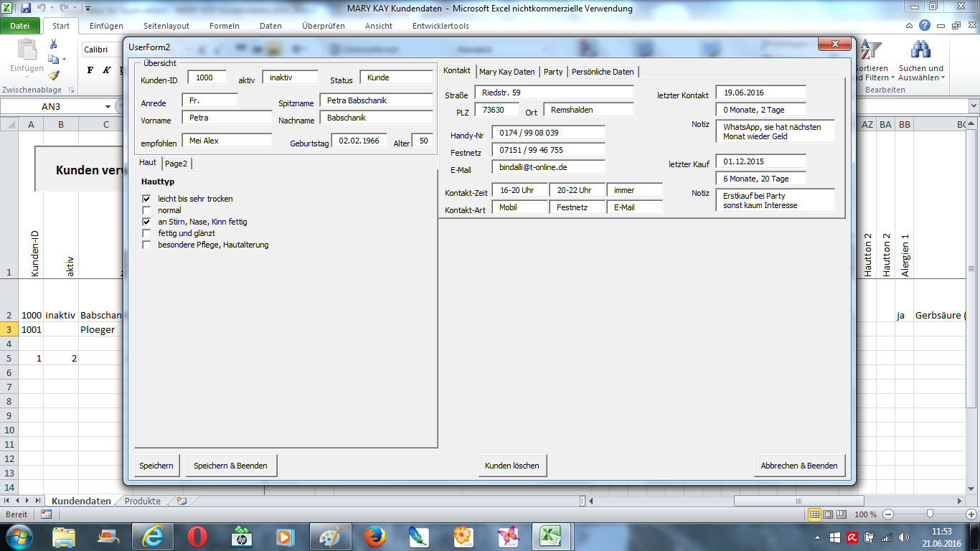Click Speichern & Beenden button
This screenshot has width=980, height=551.
(x=231, y=466)
